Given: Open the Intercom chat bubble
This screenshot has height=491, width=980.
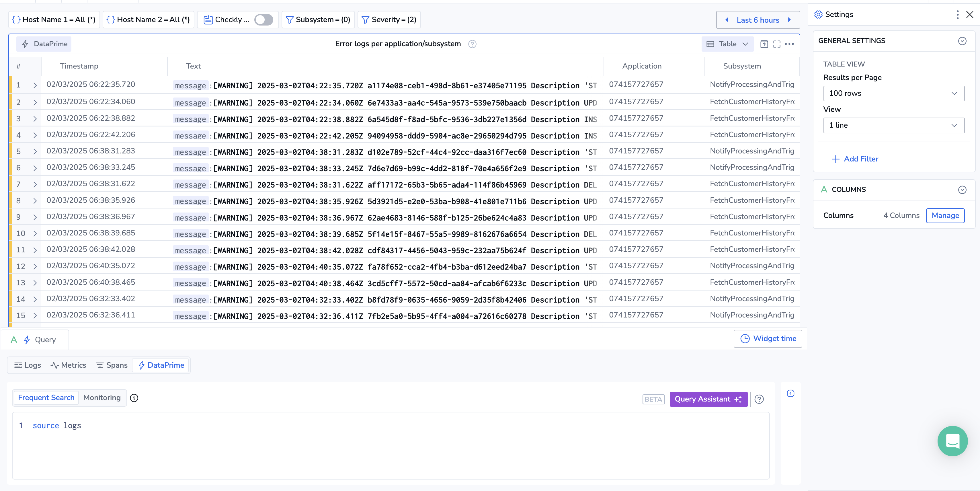Looking at the screenshot, I should [x=952, y=441].
